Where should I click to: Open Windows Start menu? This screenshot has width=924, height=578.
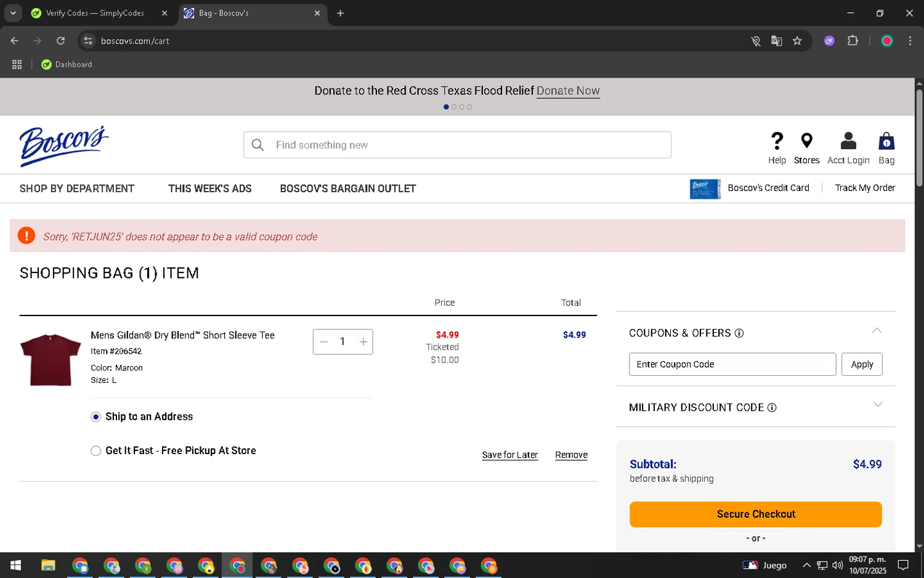16,565
